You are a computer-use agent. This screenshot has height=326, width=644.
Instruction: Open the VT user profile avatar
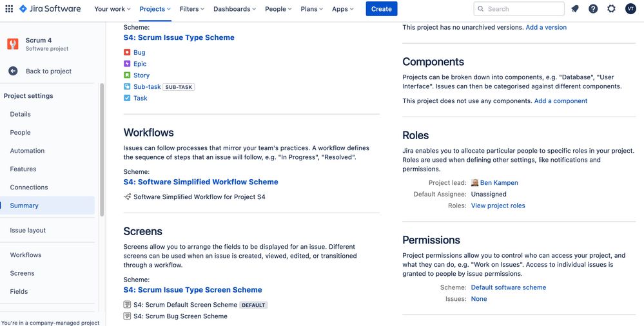tap(630, 8)
